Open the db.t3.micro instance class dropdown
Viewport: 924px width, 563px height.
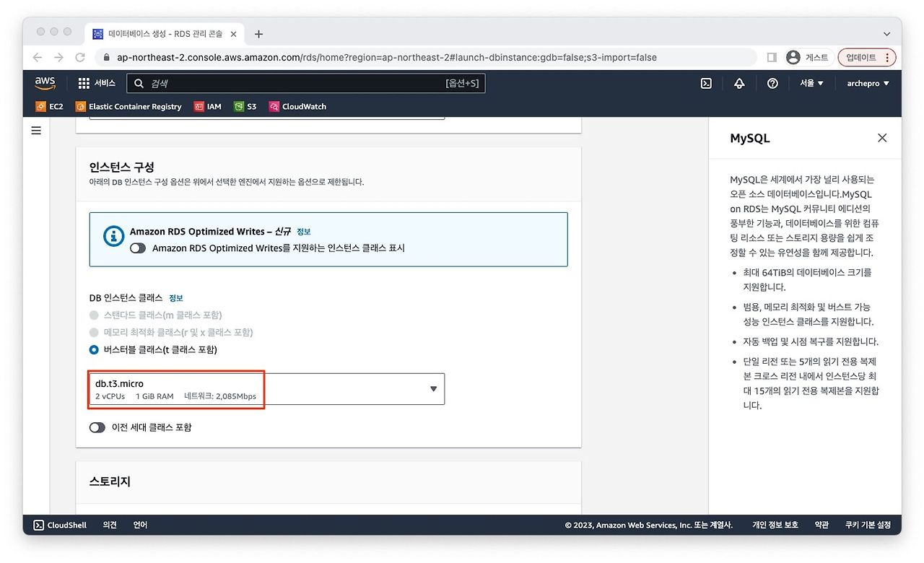point(267,389)
